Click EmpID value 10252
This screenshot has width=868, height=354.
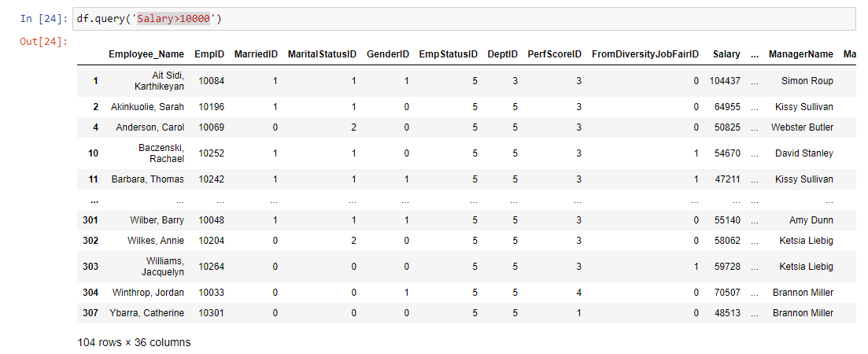[x=212, y=153]
